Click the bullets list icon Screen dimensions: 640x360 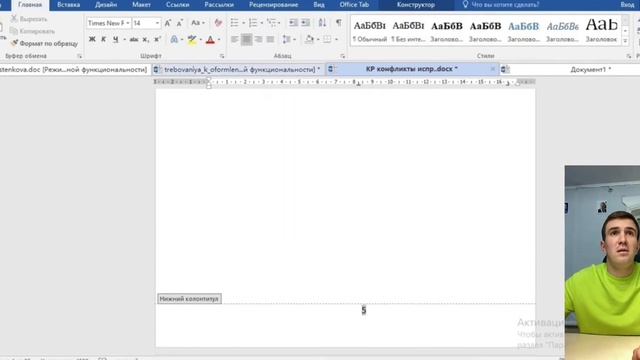pyautogui.click(x=234, y=23)
